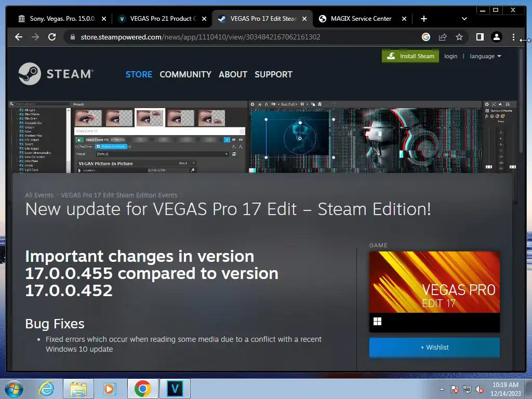Show hidden system tray icons

tap(442, 389)
